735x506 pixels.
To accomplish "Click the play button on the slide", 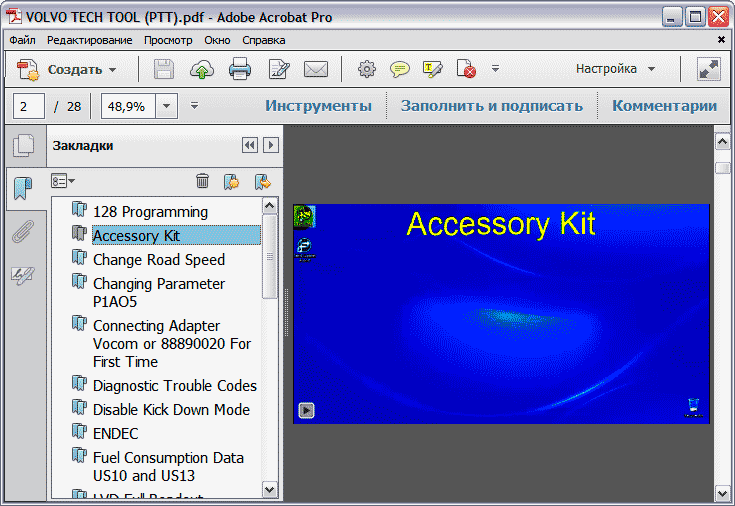I will tap(307, 410).
